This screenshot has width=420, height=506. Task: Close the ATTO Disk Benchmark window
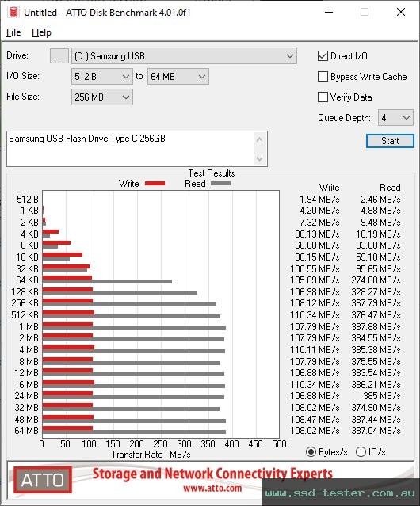pyautogui.click(x=401, y=12)
